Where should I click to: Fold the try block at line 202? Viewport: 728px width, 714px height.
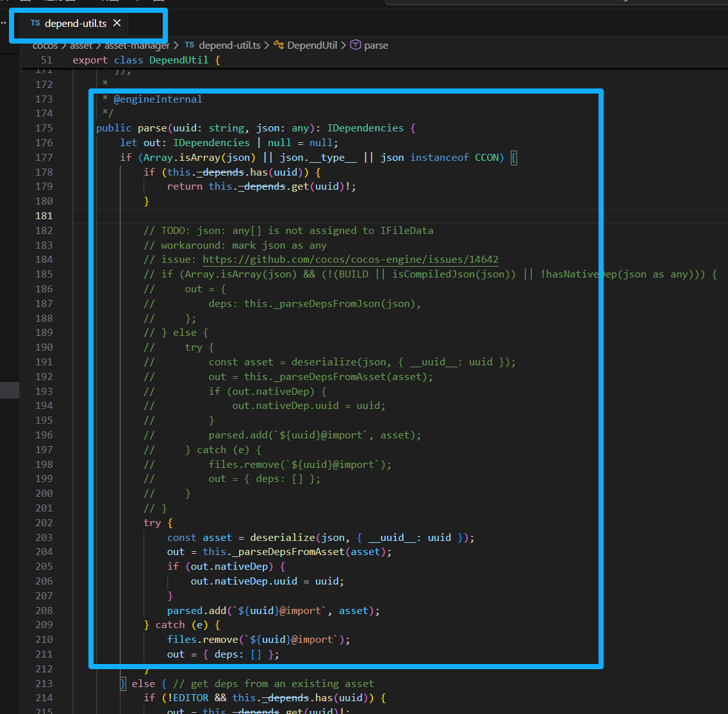64,523
